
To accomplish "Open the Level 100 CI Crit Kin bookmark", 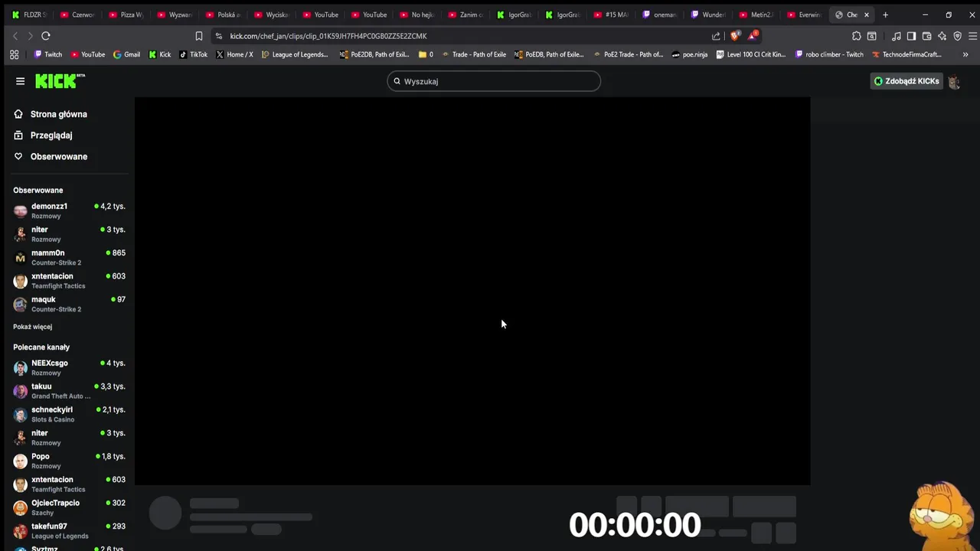I will [x=751, y=54].
